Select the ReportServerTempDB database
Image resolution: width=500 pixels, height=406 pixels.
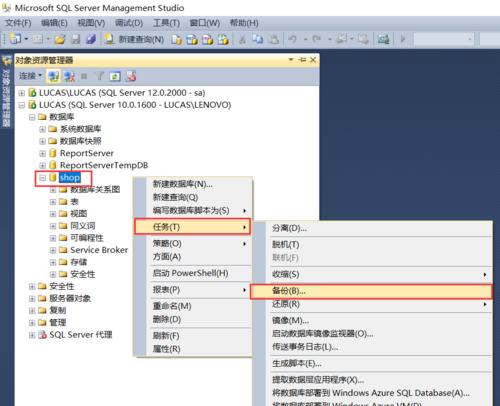pos(104,165)
